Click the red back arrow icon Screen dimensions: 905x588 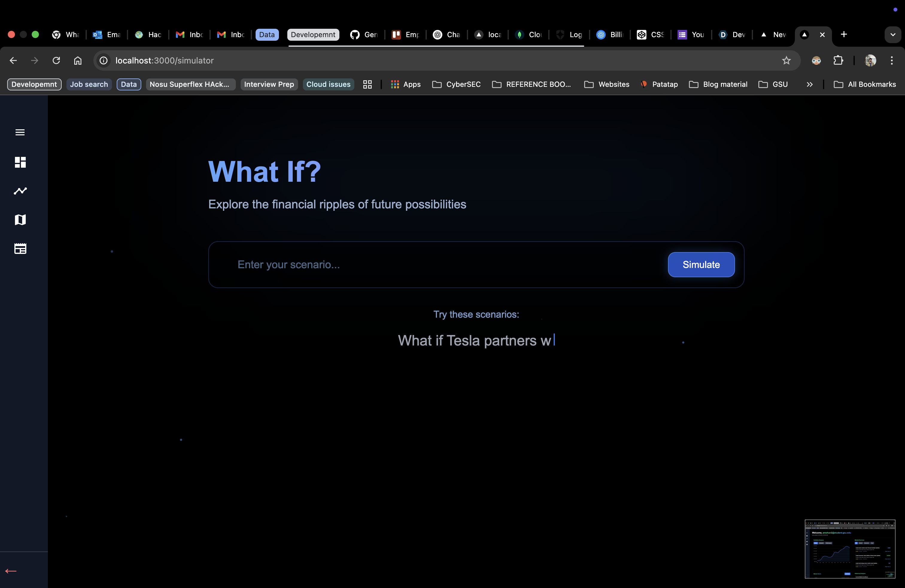pyautogui.click(x=11, y=571)
